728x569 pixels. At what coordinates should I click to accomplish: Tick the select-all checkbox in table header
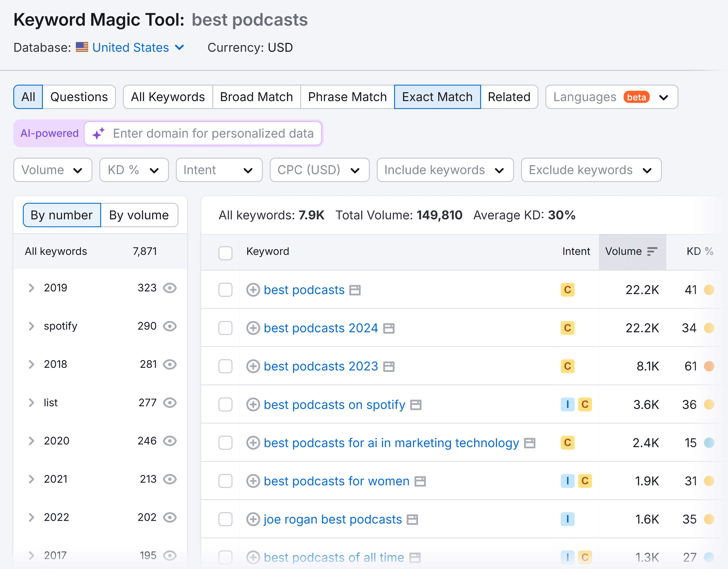(225, 253)
